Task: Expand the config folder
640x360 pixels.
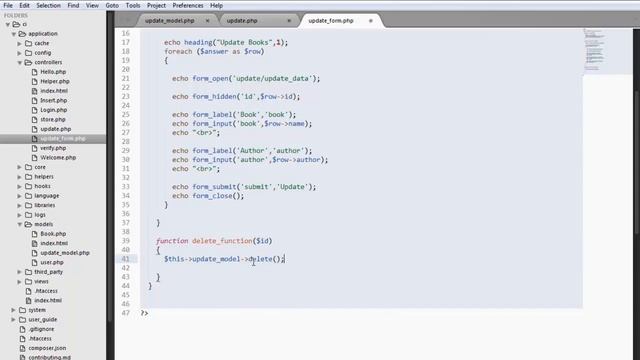Action: (x=20, y=53)
